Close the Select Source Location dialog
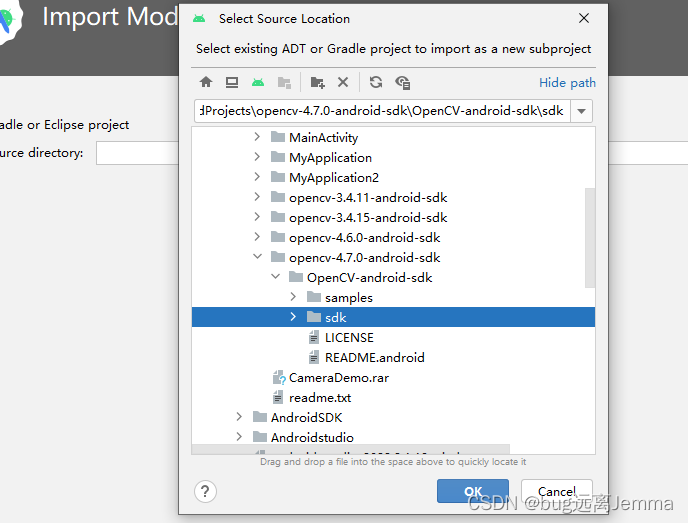This screenshot has height=523, width=688. (584, 18)
